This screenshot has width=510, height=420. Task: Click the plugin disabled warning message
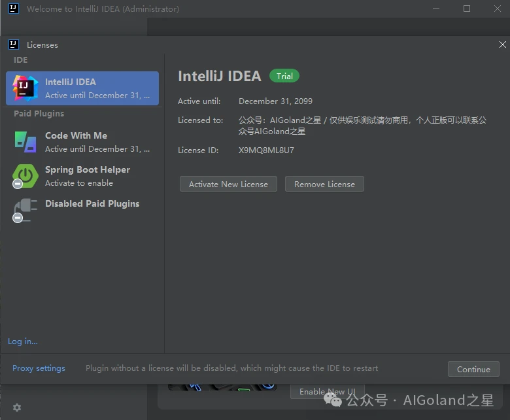pos(231,368)
